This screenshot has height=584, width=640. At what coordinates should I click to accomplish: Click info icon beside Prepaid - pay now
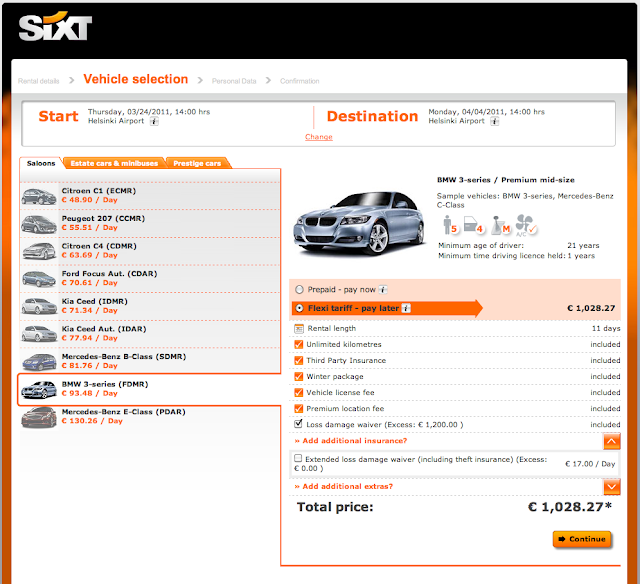click(x=382, y=289)
